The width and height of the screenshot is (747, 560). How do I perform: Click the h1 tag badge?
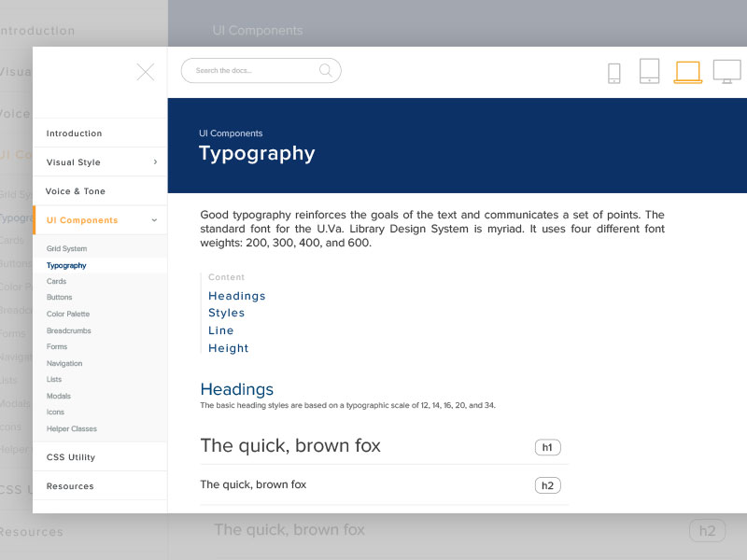point(547,447)
